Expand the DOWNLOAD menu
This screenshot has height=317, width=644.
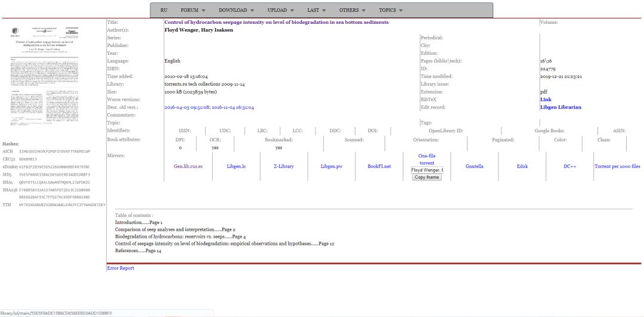(x=236, y=10)
